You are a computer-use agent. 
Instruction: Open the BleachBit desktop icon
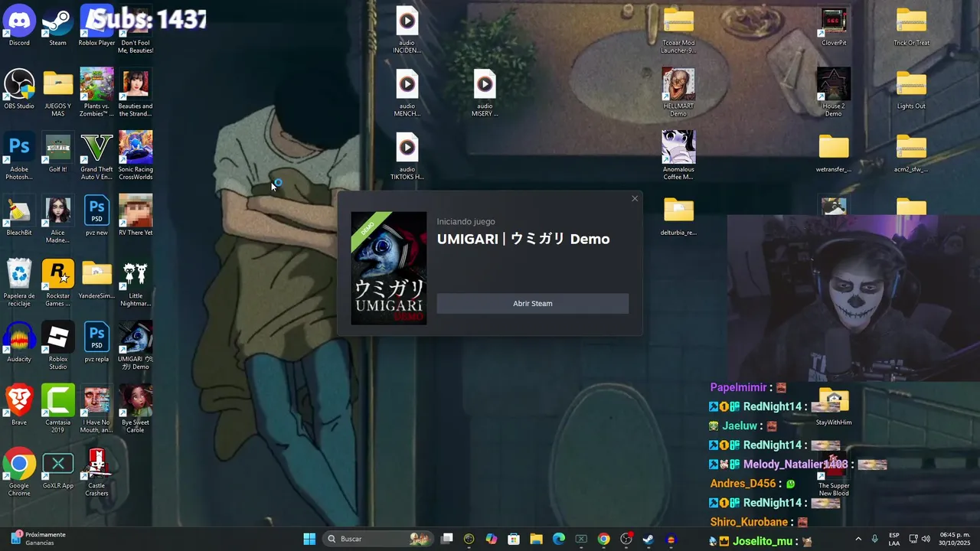pos(19,216)
